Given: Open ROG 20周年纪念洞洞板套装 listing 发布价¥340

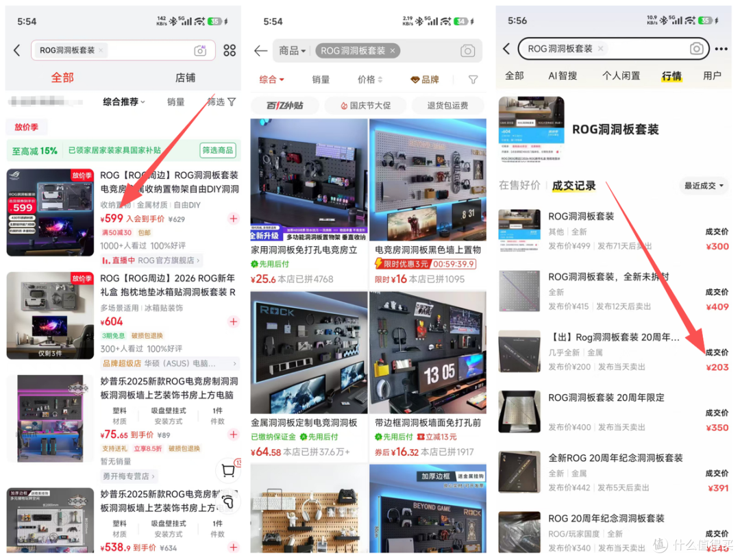Looking at the screenshot, I should [x=614, y=533].
